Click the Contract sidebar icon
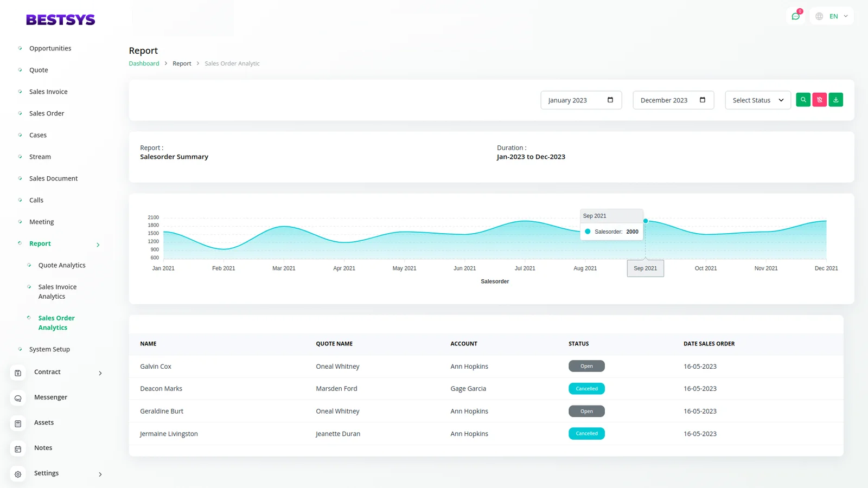This screenshot has width=868, height=488. (18, 373)
